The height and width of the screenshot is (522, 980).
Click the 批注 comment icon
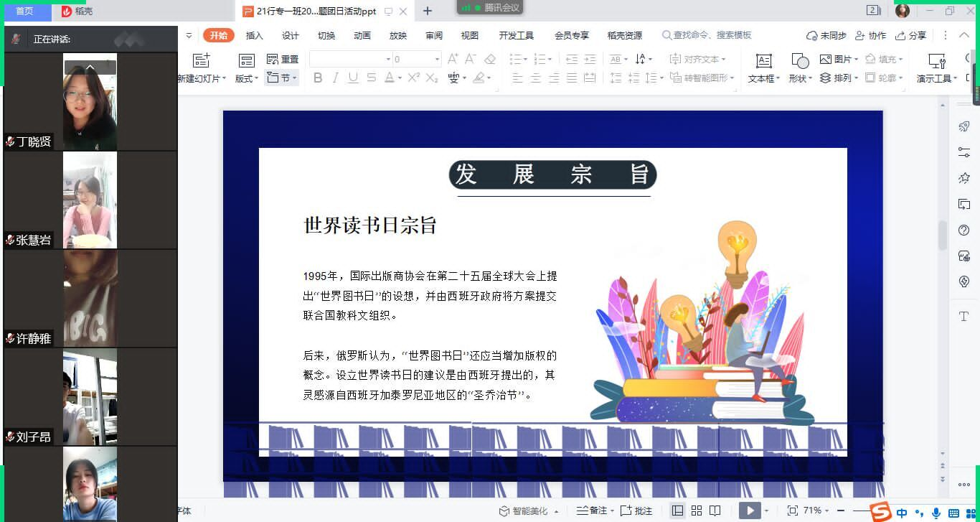pos(636,511)
